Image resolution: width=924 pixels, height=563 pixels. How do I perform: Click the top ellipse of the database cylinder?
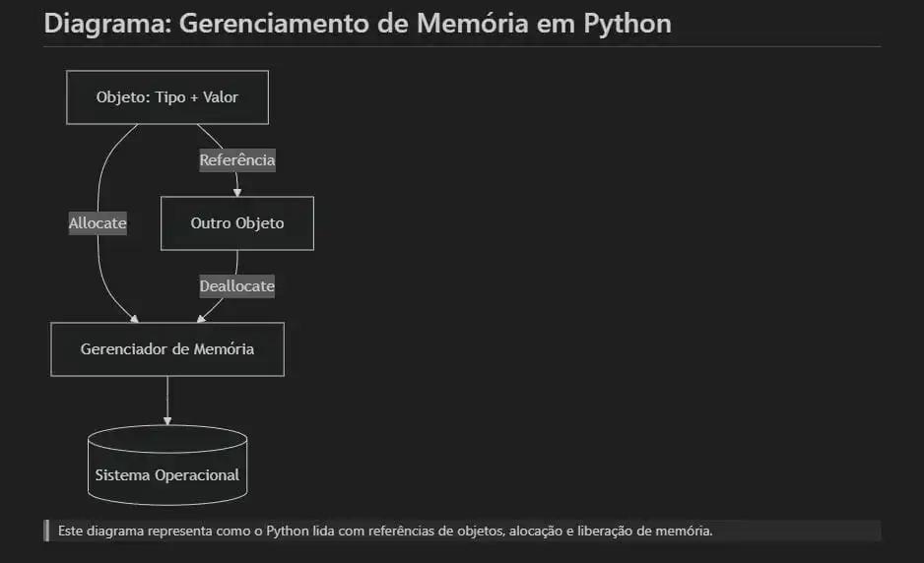coord(167,439)
